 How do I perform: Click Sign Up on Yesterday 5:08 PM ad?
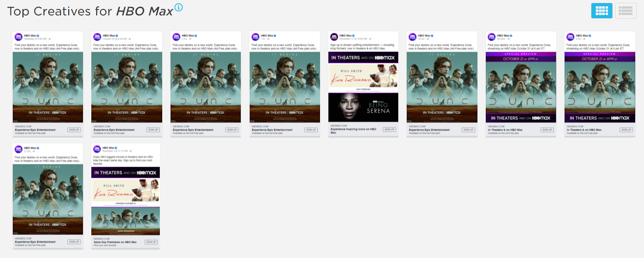[74, 130]
